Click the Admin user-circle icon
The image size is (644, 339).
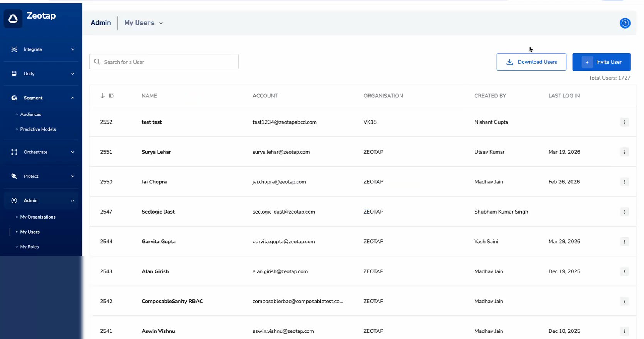(14, 200)
